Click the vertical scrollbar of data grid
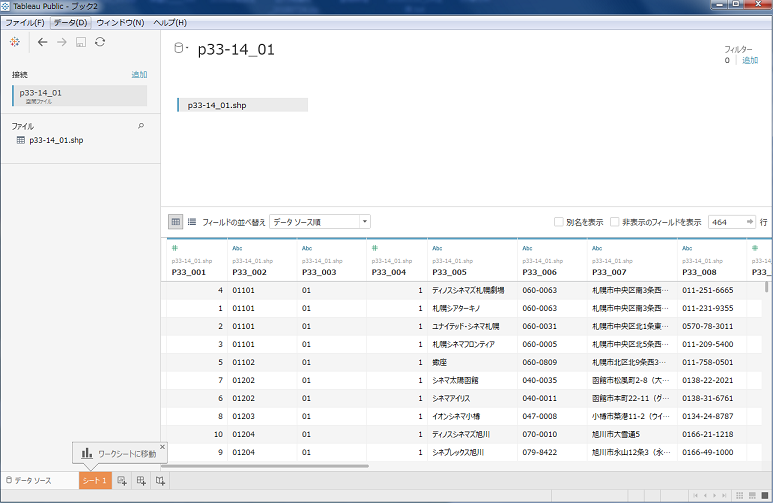Image resolution: width=773 pixels, height=503 pixels. tap(767, 287)
